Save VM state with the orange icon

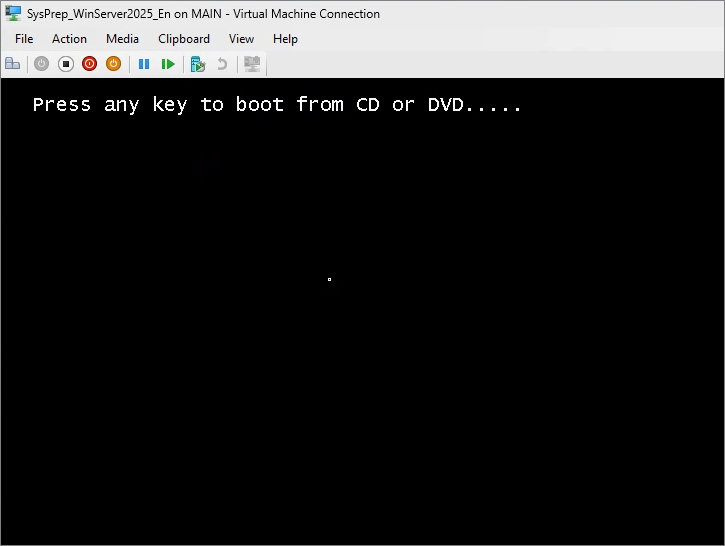pyautogui.click(x=113, y=64)
